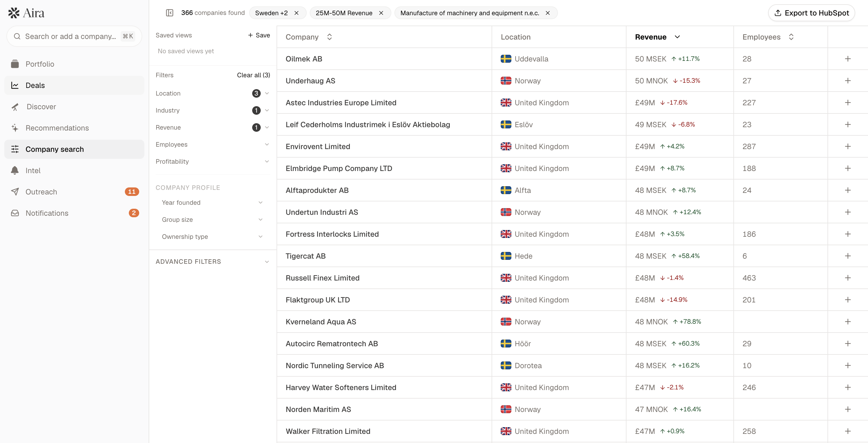
Task: Expand the Employees filter
Action: [213, 145]
